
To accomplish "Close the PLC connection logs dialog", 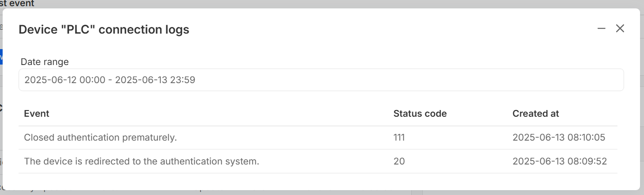I will click(620, 29).
